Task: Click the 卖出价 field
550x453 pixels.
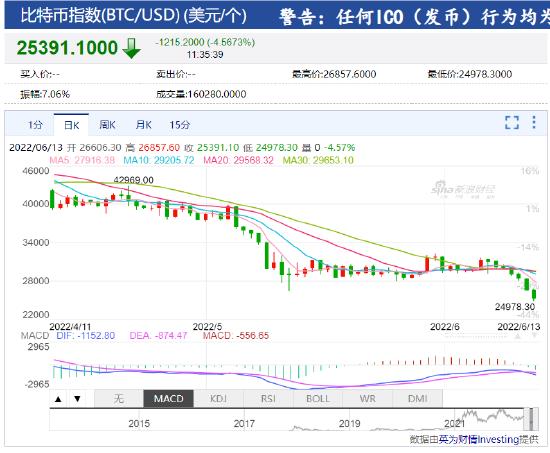Action: tap(176, 74)
